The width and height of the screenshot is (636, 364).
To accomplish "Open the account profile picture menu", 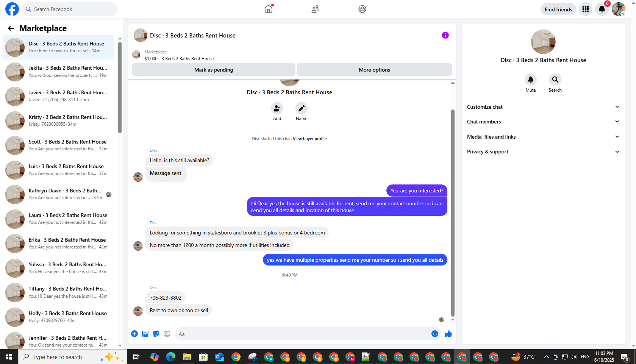I will [x=619, y=9].
